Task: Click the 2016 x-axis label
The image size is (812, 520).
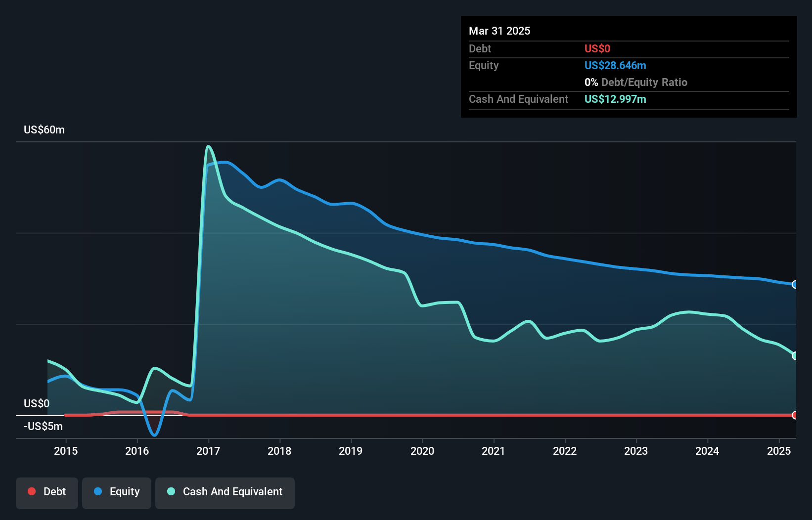Action: point(137,451)
